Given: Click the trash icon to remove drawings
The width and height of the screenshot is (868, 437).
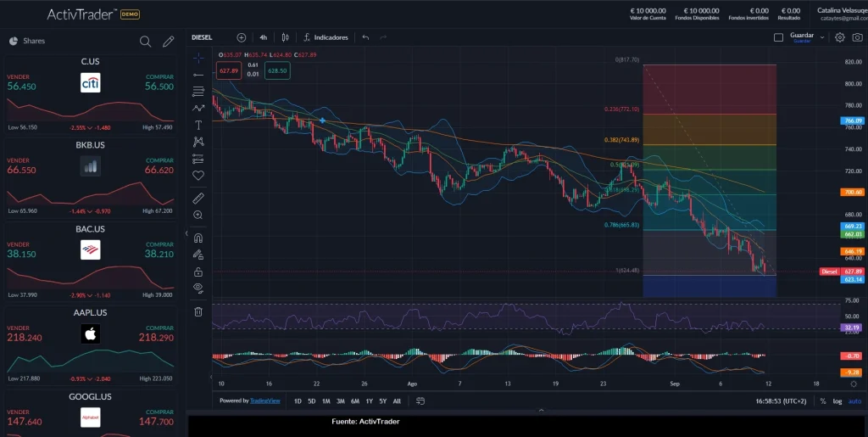Looking at the screenshot, I should pos(198,311).
